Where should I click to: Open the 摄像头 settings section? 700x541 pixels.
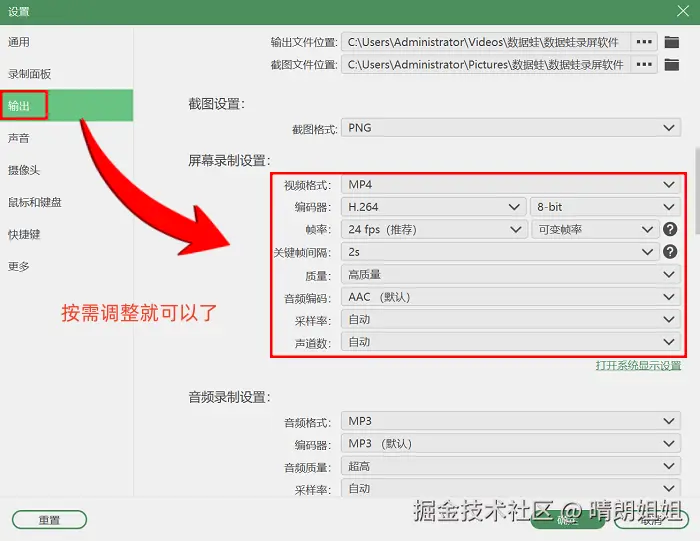tap(67, 170)
